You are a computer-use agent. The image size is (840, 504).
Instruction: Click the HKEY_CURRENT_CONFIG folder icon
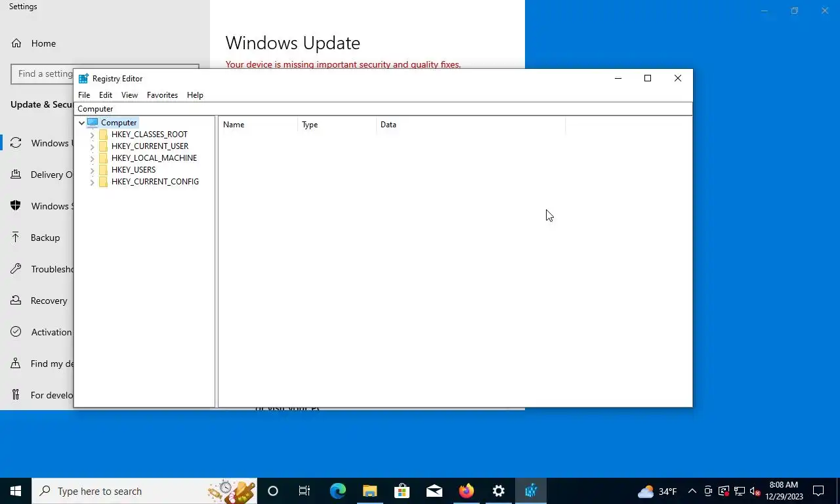(103, 182)
